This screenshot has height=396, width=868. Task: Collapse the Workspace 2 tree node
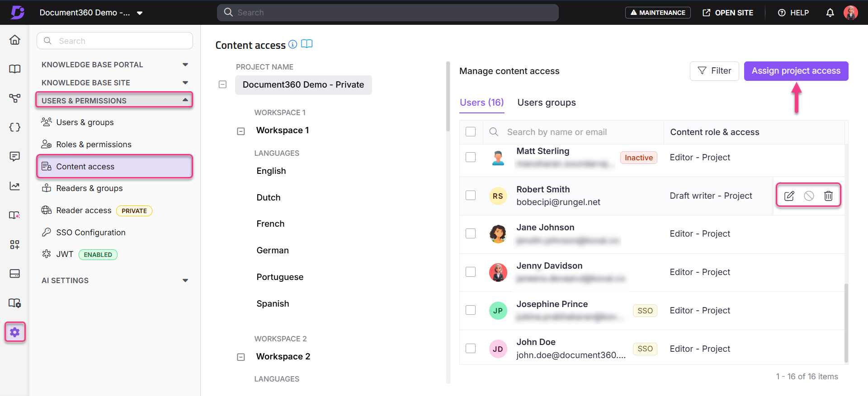pos(241,357)
